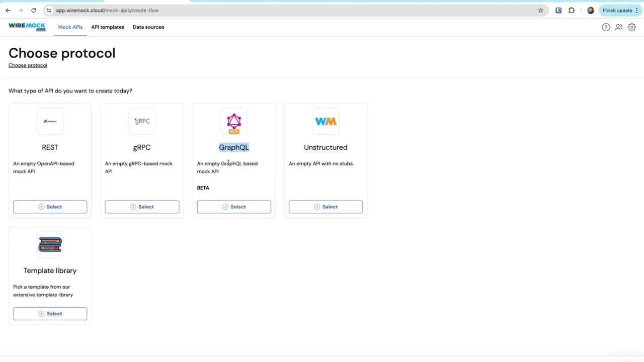
Task: Select the gRPC protocol button
Action: [x=142, y=207]
